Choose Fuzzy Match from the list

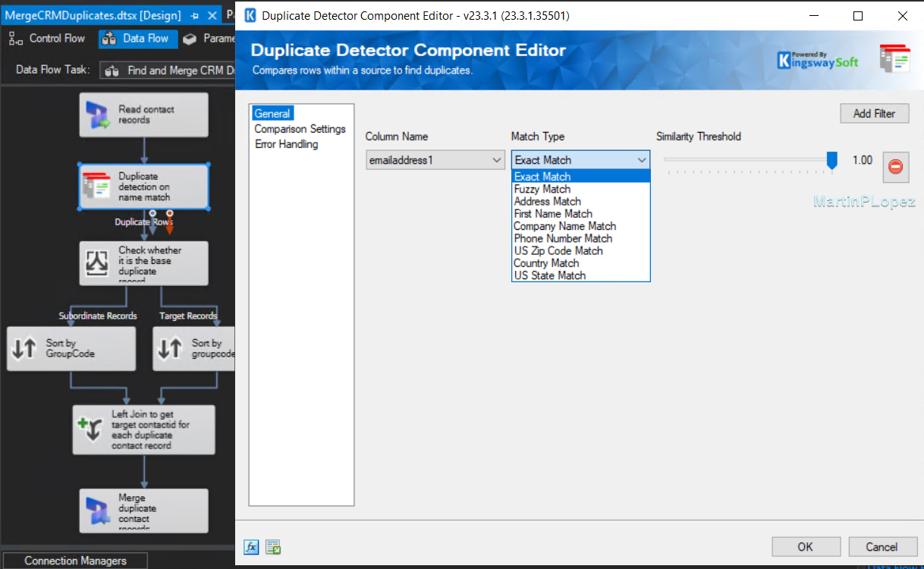point(542,189)
